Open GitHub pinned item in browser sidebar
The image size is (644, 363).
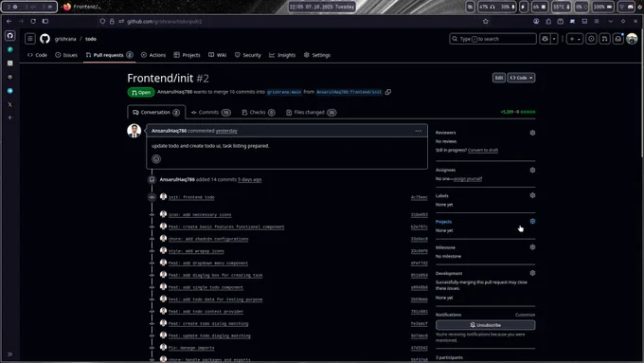point(10,36)
